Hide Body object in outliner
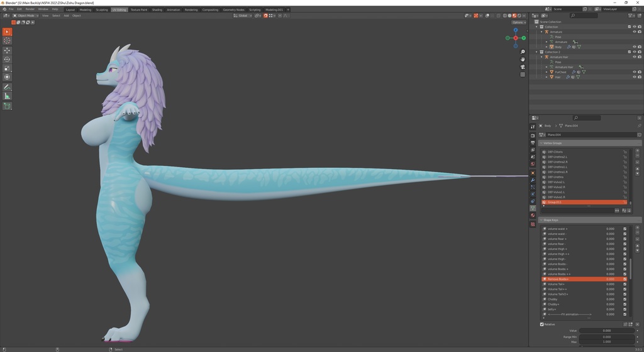Image resolution: width=644 pixels, height=352 pixels. tap(634, 47)
